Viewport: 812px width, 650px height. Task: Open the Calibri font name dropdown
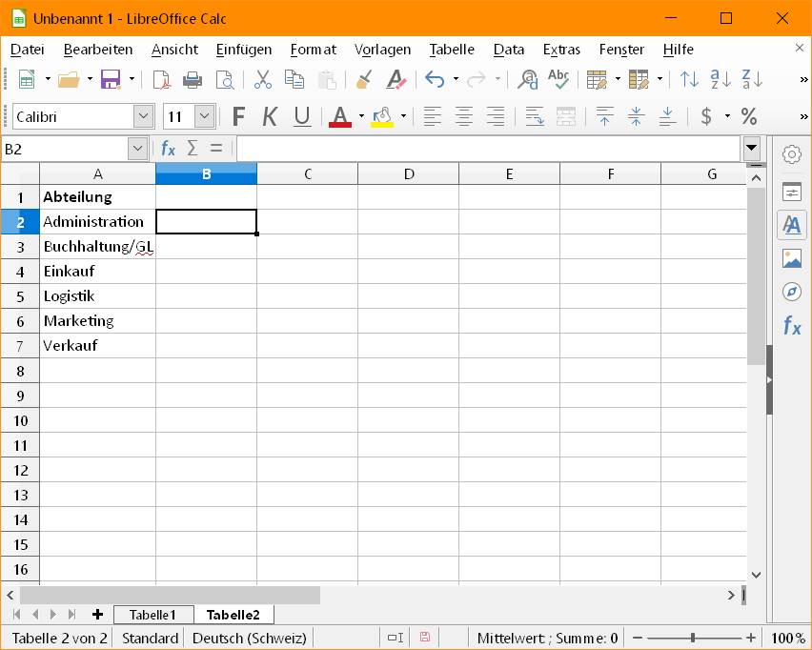(141, 115)
